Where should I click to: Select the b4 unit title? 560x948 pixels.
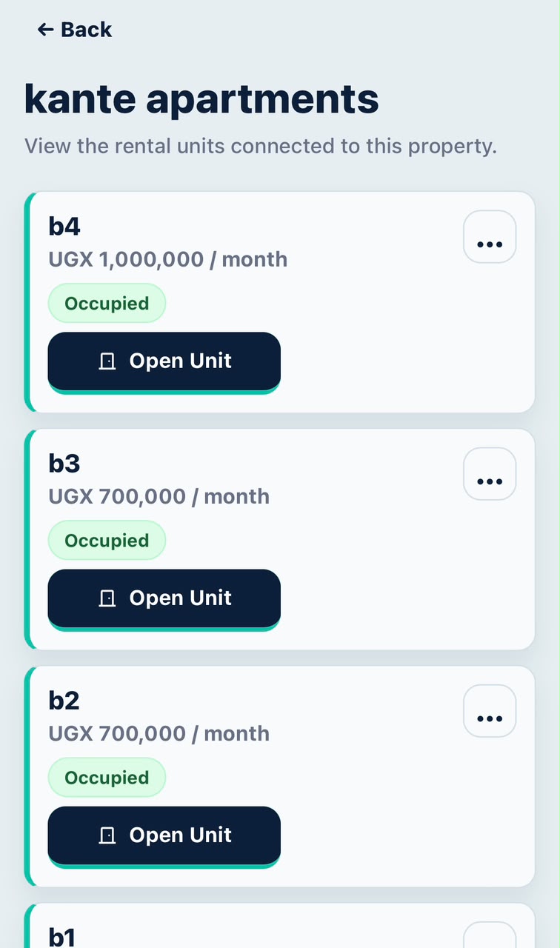point(64,227)
